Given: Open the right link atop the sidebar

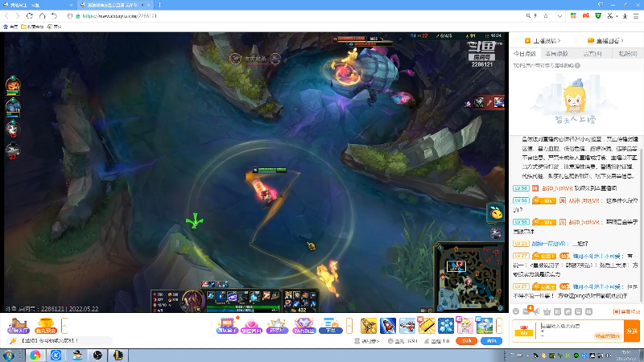Looking at the screenshot, I should [605, 40].
